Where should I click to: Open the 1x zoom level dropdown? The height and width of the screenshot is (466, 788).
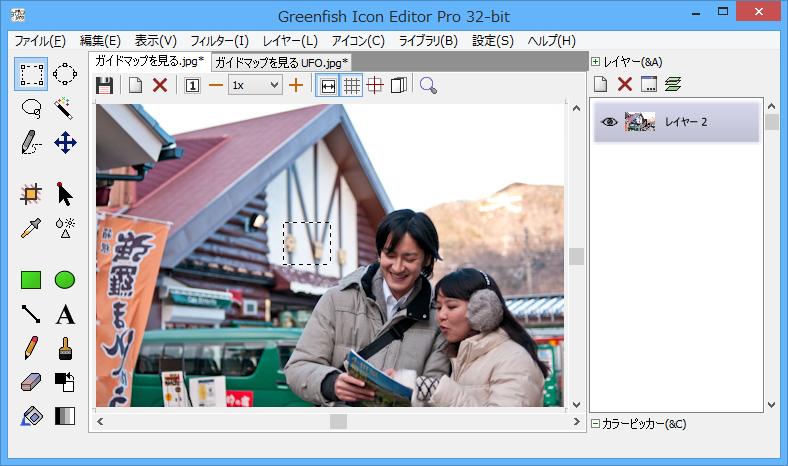pos(255,86)
